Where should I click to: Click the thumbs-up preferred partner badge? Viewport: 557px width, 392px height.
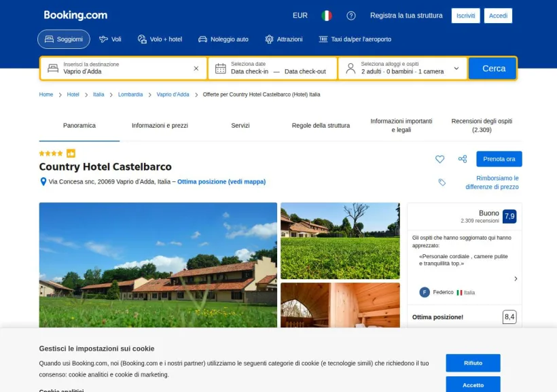pyautogui.click(x=71, y=153)
